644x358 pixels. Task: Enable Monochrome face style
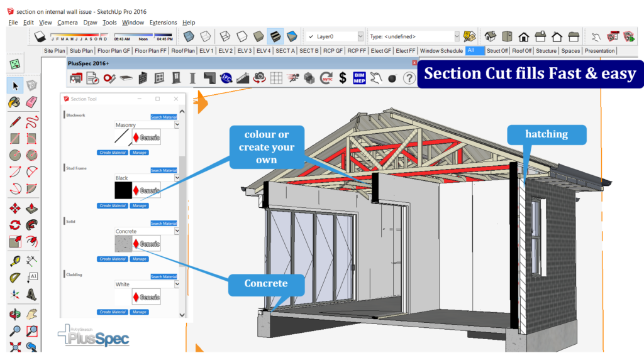[292, 36]
